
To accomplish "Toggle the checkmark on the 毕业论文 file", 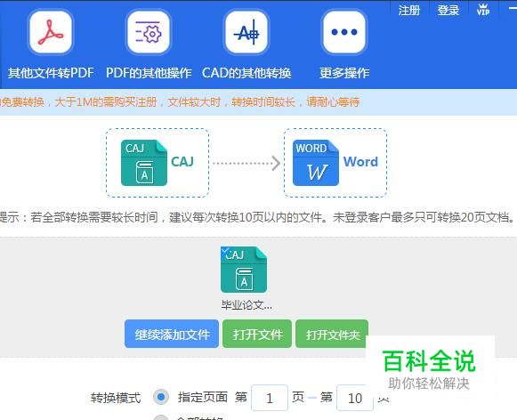I will click(x=225, y=251).
